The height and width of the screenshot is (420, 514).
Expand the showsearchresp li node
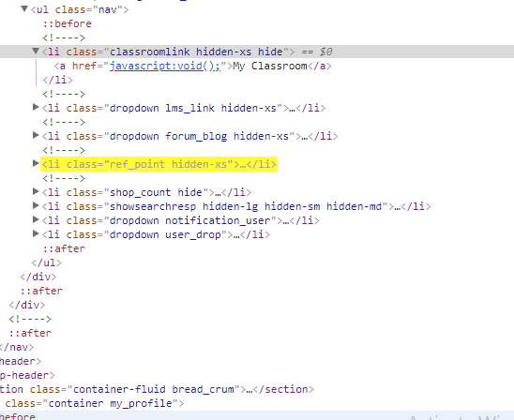click(x=36, y=205)
